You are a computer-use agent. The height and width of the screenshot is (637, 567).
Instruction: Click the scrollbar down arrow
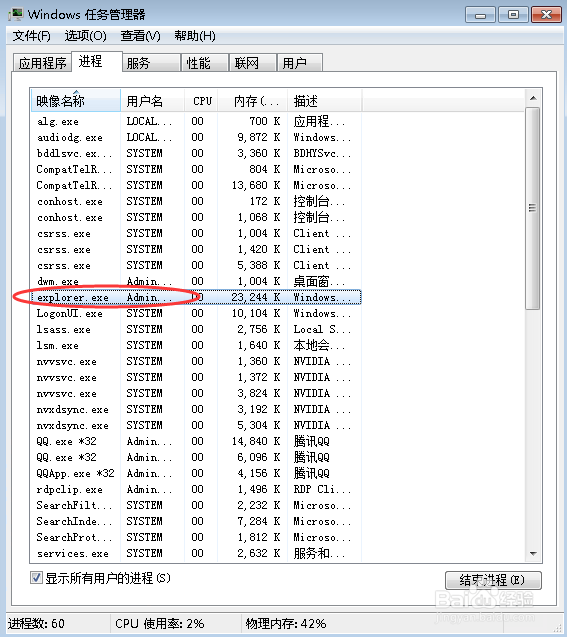coord(533,554)
